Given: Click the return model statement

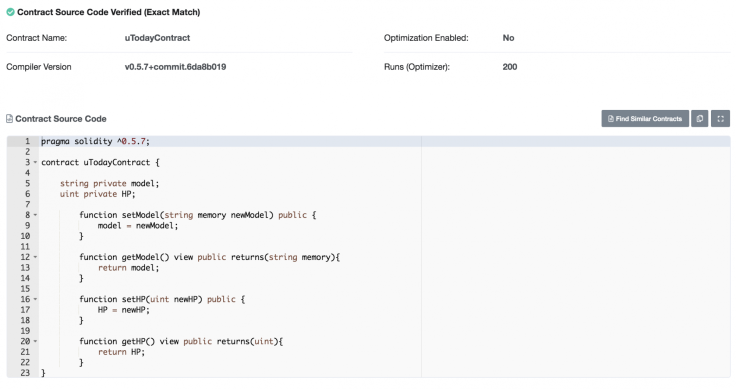Looking at the screenshot, I should coord(129,268).
